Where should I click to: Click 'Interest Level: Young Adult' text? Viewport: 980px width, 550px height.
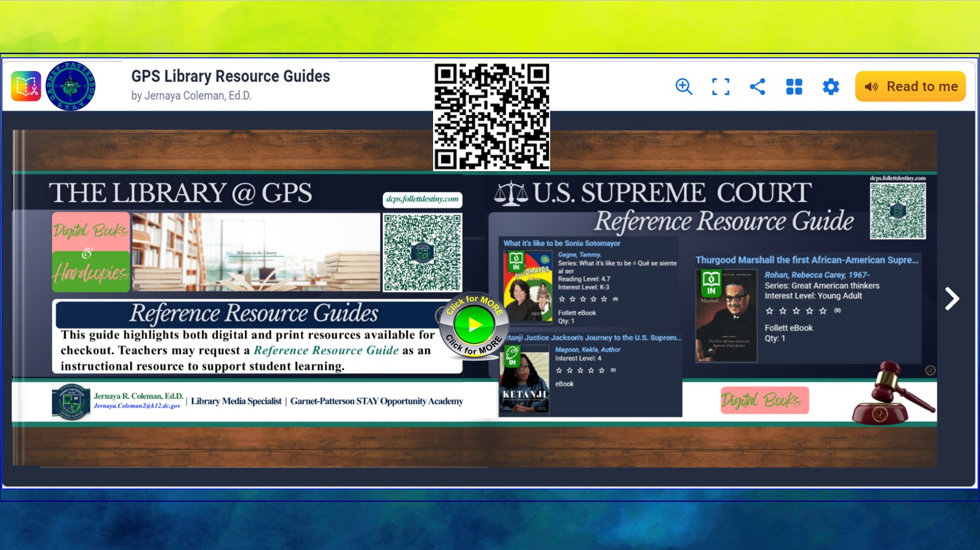tap(814, 296)
